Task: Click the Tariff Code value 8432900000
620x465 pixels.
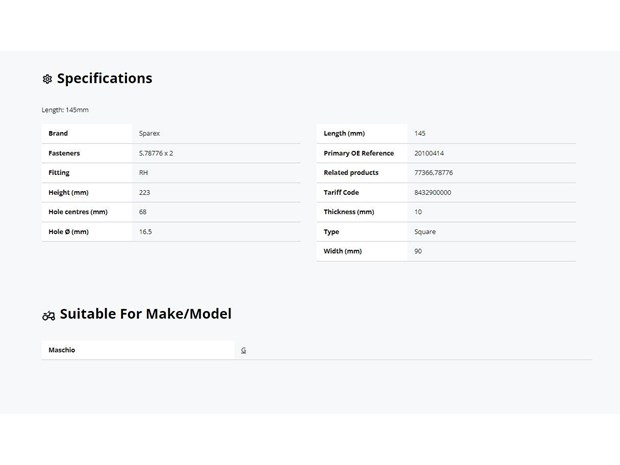Action: point(433,192)
